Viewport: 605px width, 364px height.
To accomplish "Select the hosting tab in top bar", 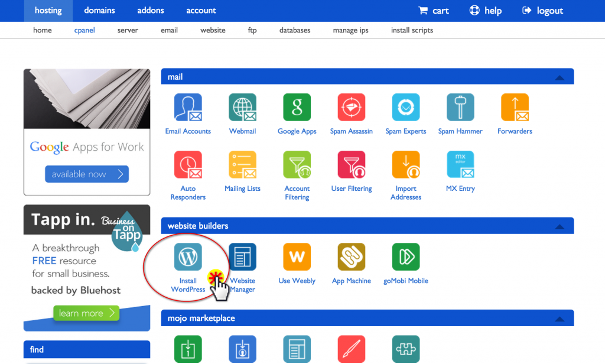I will [48, 11].
